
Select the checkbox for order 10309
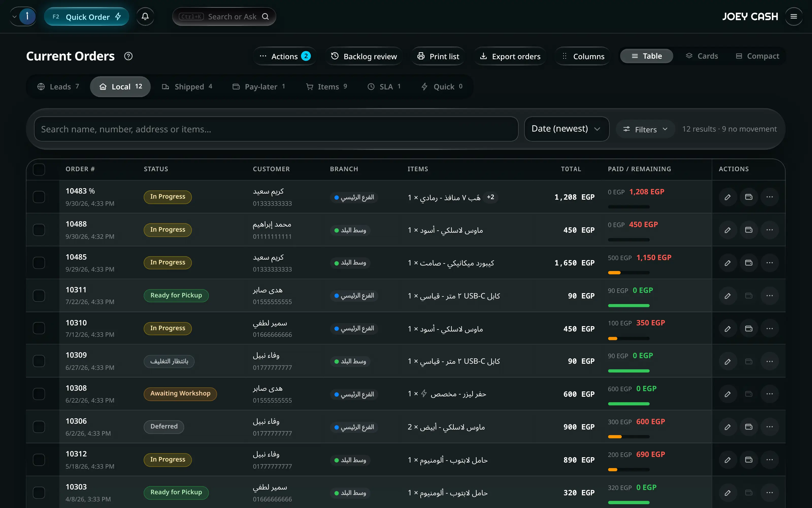pos(39,361)
